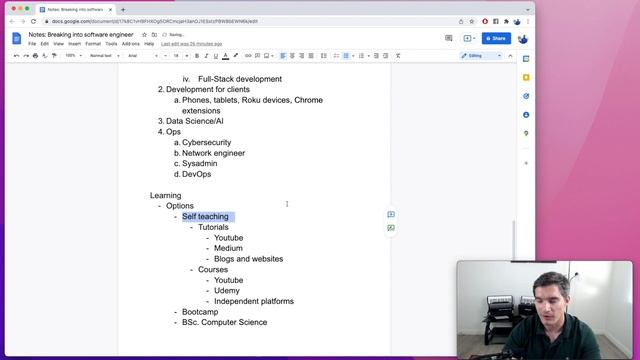Open the zoom level dropdown
The height and width of the screenshot is (360, 640).
tap(73, 56)
